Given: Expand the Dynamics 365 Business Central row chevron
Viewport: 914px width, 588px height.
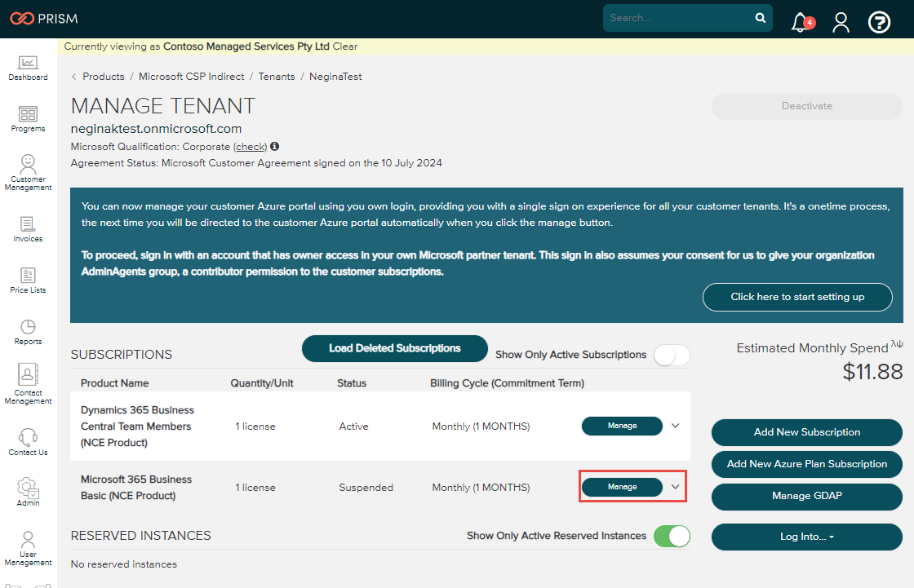Looking at the screenshot, I should tap(675, 426).
